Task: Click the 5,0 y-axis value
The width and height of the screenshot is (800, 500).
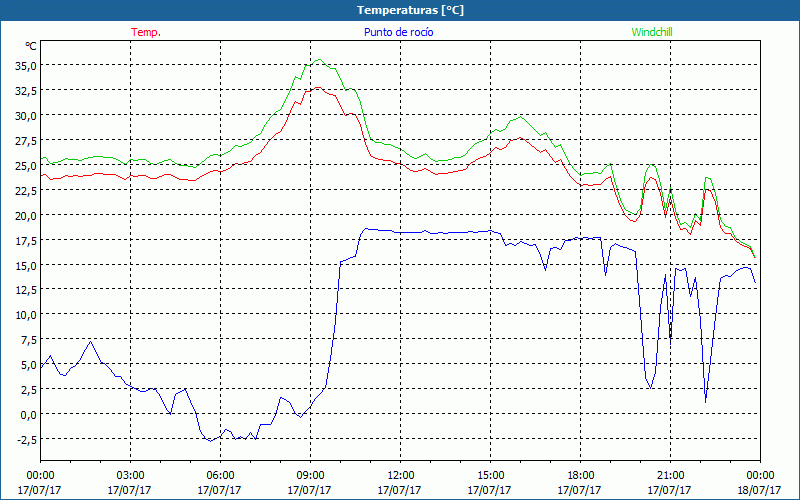Action: click(28, 365)
